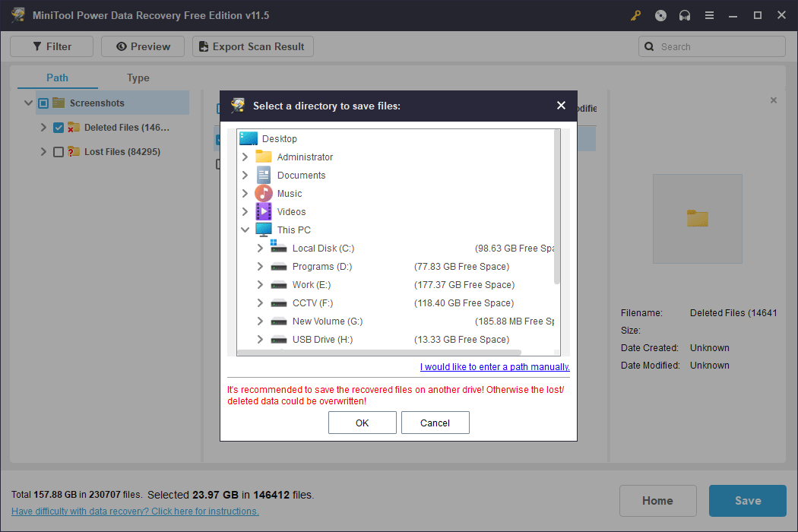Viewport: 798px width, 532px height.
Task: Expand CCTV (F:) drive
Action: pos(260,303)
